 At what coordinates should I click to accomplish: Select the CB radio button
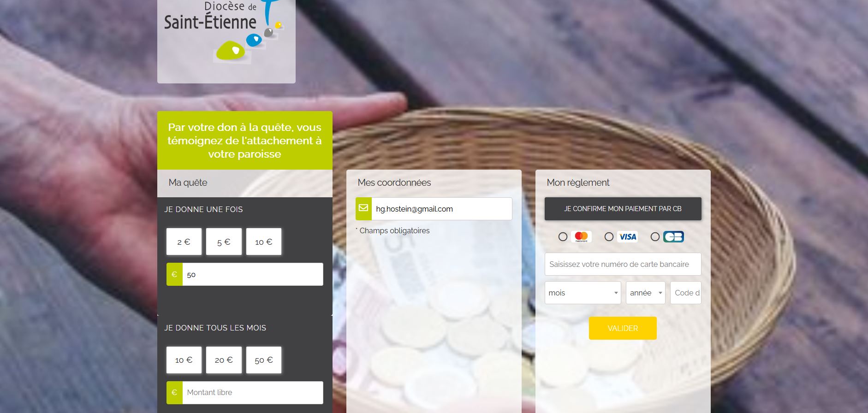tap(655, 236)
